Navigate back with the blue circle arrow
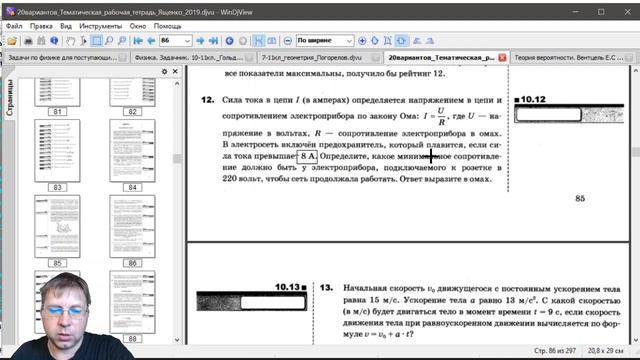This screenshot has height=360, width=640. point(229,41)
